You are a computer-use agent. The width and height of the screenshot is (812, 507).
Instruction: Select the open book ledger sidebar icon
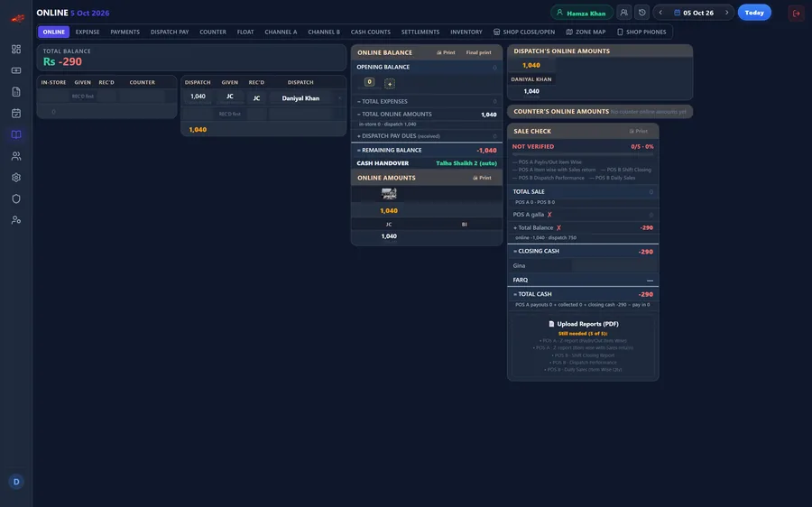click(16, 134)
